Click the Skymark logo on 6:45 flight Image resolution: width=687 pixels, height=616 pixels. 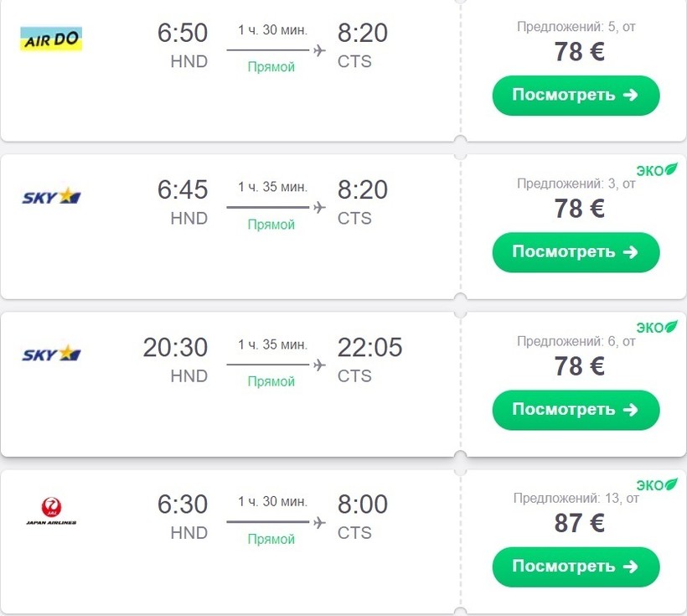pyautogui.click(x=50, y=197)
